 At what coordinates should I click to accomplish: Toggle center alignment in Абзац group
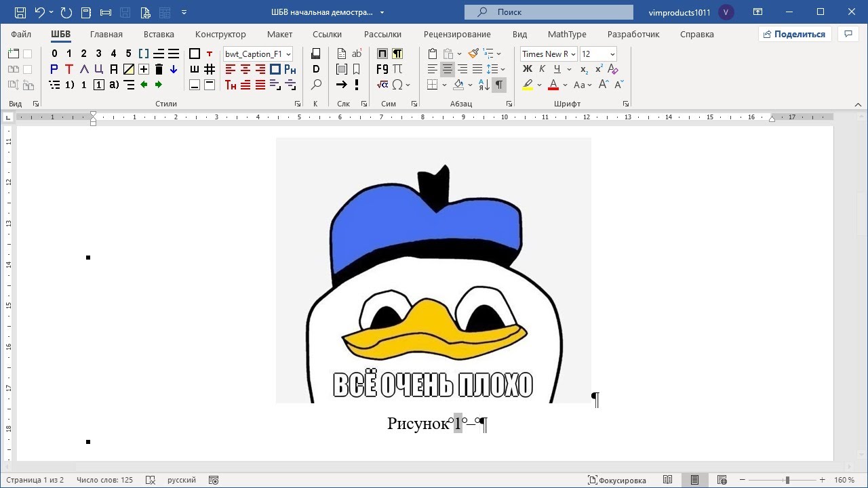pos(448,69)
